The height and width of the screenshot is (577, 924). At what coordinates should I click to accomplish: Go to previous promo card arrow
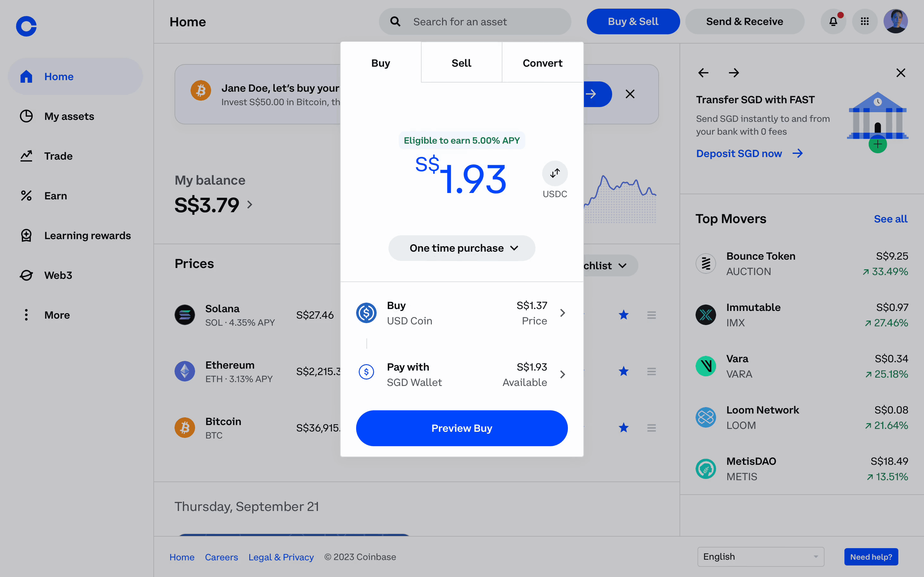pyautogui.click(x=703, y=73)
